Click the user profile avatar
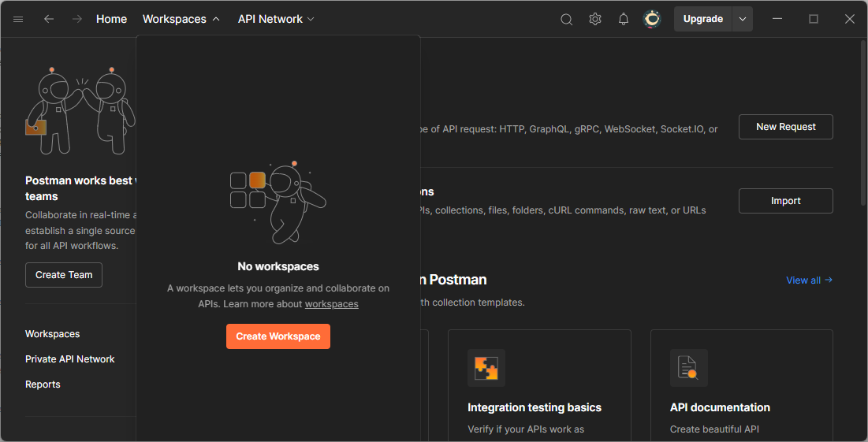 click(x=652, y=19)
